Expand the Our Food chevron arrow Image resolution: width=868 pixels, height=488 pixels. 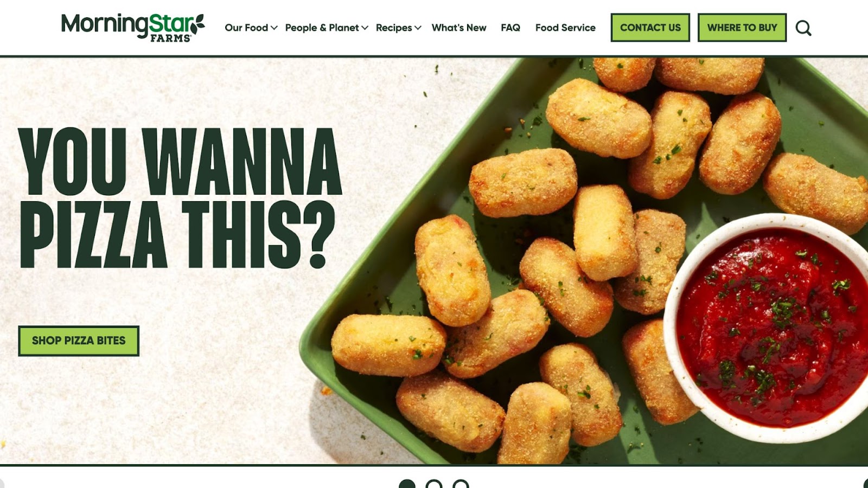click(x=274, y=28)
